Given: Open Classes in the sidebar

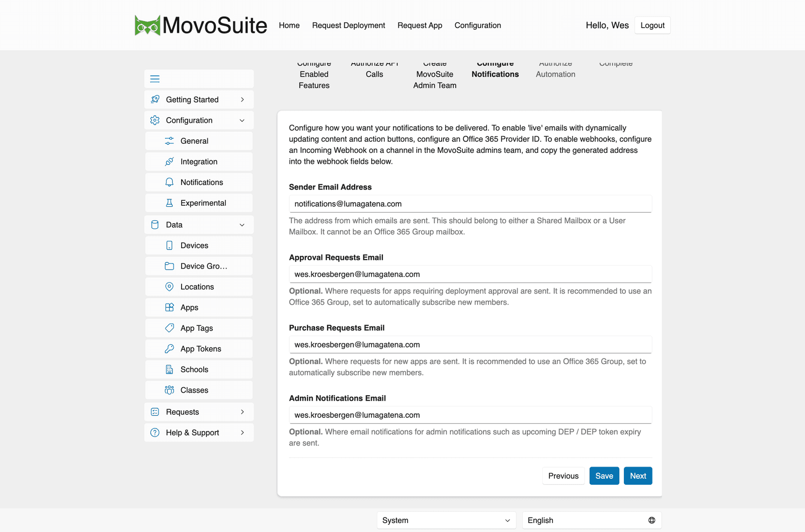Looking at the screenshot, I should (199, 390).
